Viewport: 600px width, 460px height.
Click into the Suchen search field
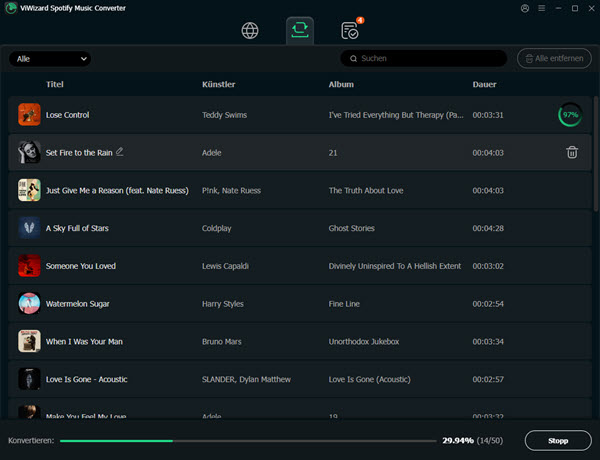coord(424,58)
